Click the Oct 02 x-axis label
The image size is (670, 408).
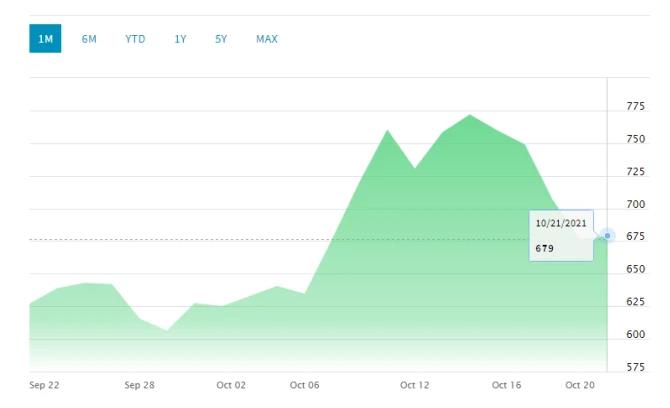click(x=231, y=385)
